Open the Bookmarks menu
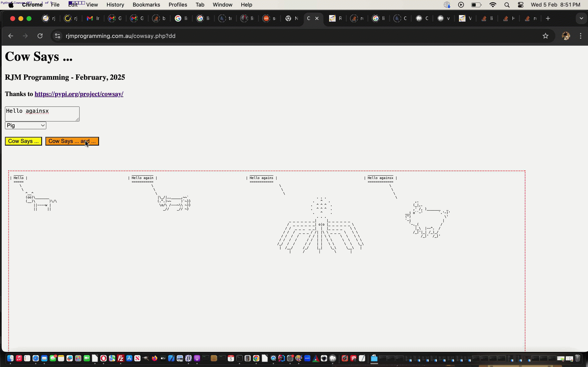This screenshot has width=588, height=367. point(146,5)
